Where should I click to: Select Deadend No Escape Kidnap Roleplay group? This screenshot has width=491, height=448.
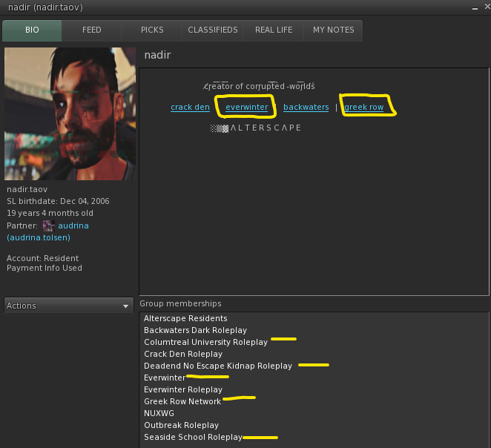pyautogui.click(x=218, y=366)
